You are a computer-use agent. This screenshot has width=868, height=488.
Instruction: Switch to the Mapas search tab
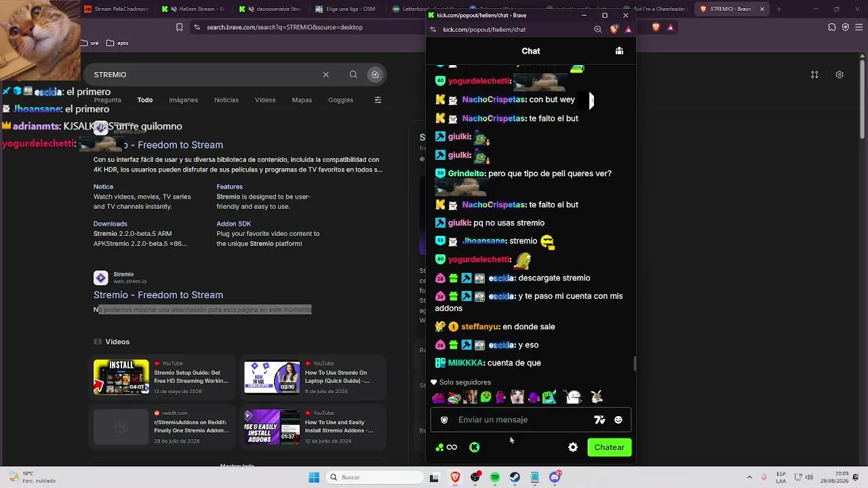(302, 100)
